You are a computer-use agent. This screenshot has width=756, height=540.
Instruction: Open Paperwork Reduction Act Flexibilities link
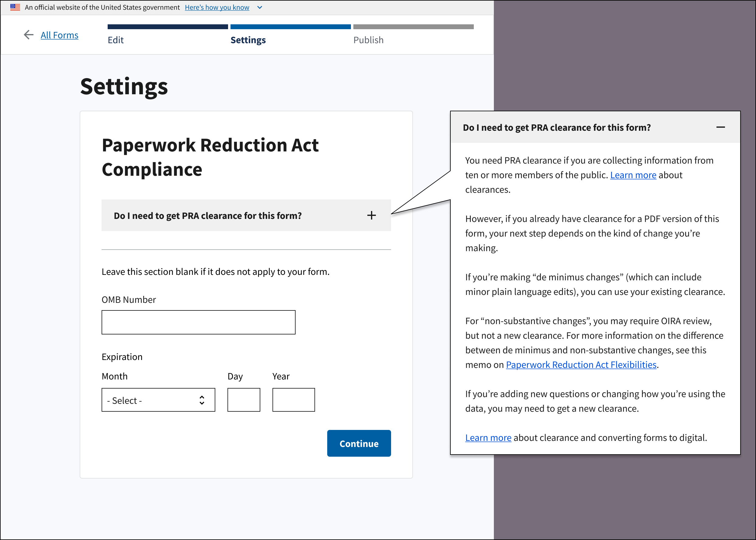(581, 365)
